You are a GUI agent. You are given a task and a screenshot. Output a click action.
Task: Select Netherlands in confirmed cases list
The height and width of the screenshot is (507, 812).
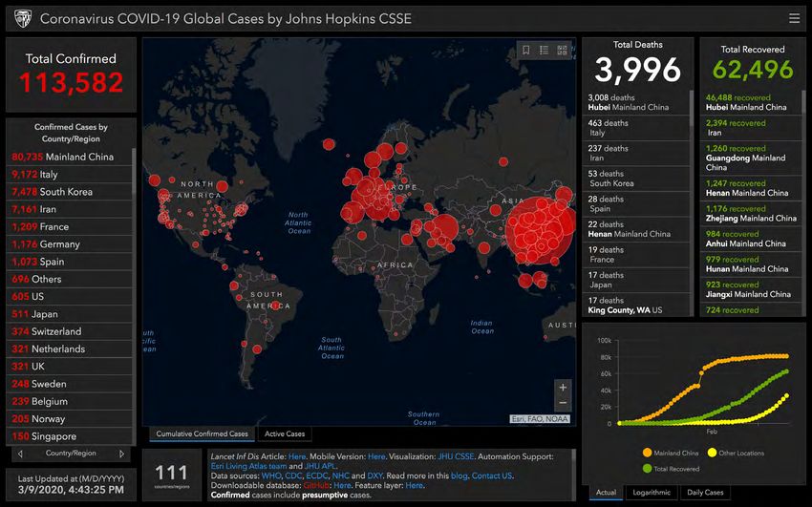tap(70, 349)
